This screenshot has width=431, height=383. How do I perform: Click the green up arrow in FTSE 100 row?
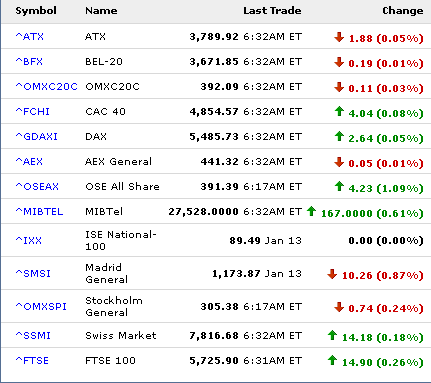pyautogui.click(x=332, y=360)
